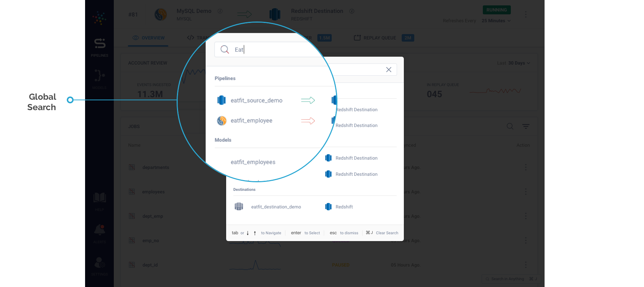
Task: Select eatfit_source_demo pipeline result
Action: pos(256,100)
